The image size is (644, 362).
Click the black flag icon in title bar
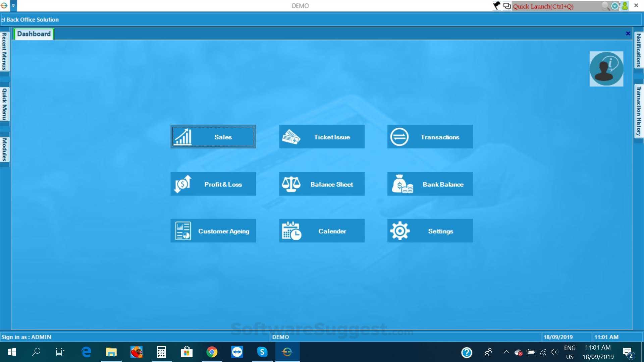coord(497,6)
